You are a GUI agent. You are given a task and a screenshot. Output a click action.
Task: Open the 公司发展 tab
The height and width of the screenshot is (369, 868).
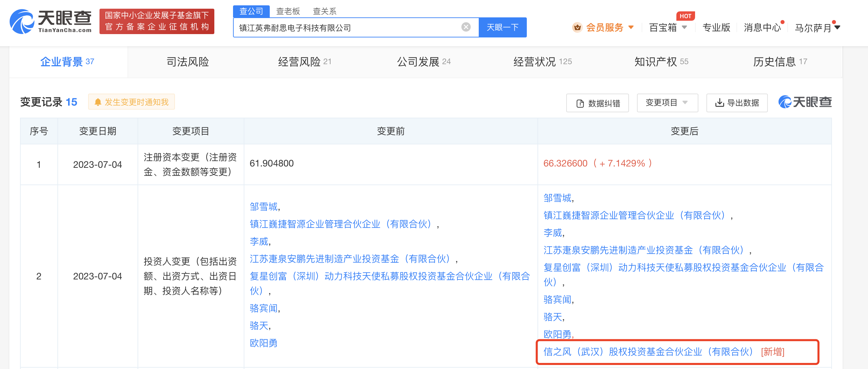[x=424, y=62]
